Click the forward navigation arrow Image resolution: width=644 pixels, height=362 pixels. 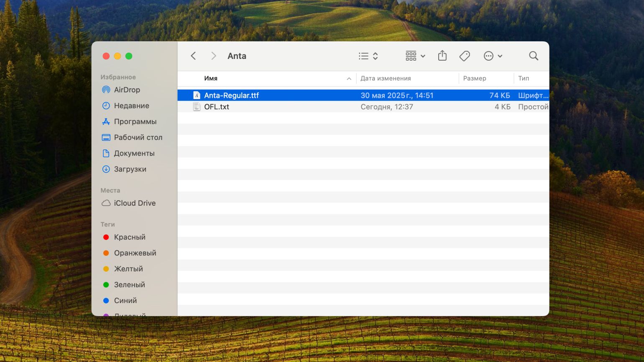[213, 56]
